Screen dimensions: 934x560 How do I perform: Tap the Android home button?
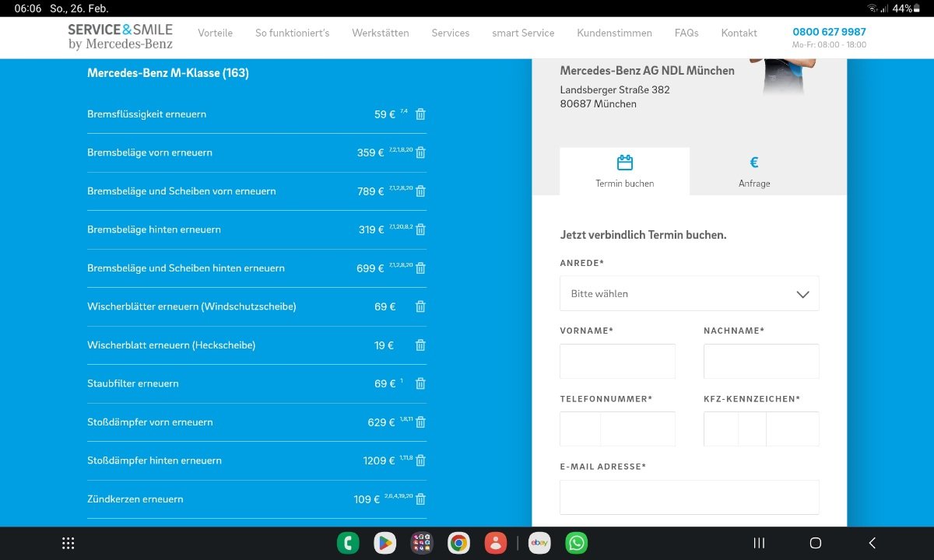click(x=816, y=543)
